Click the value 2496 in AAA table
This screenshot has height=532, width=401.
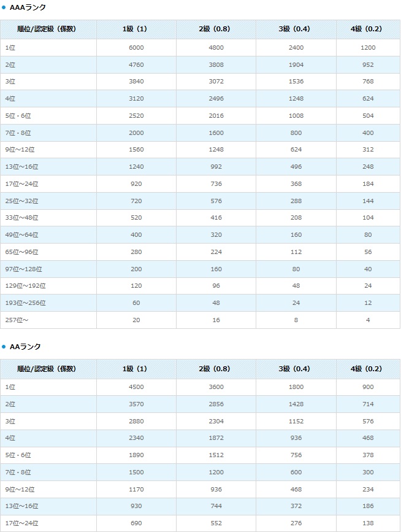click(216, 99)
